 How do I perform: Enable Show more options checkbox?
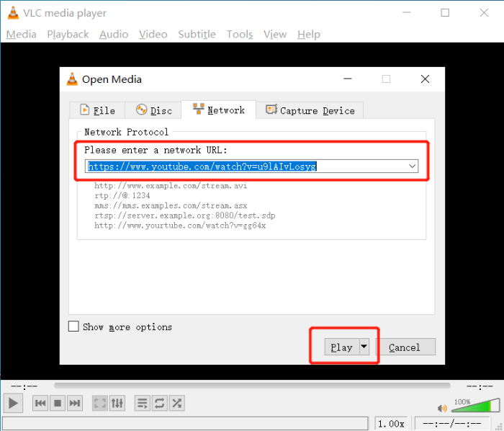tap(73, 326)
